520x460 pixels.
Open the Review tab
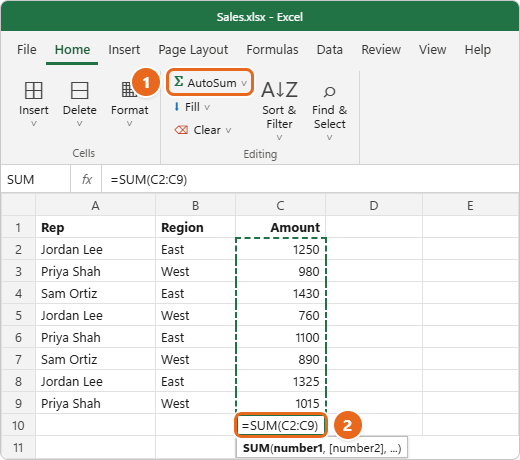click(381, 50)
